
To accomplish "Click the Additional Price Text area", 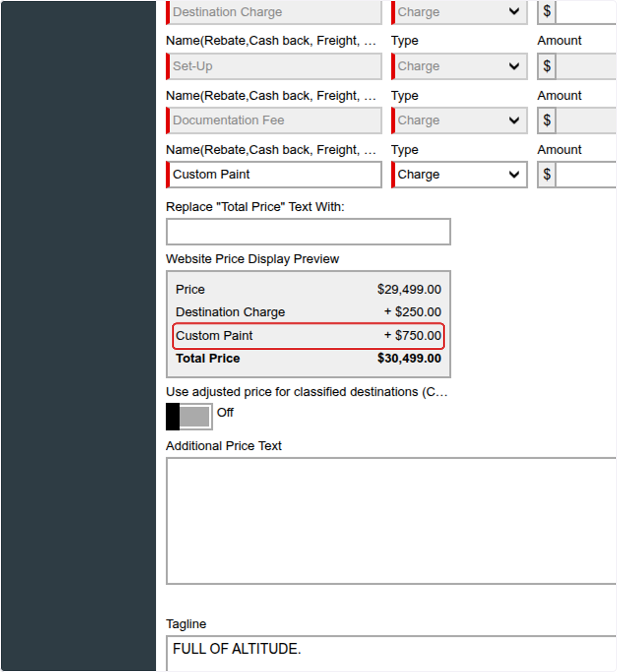I will point(391,521).
